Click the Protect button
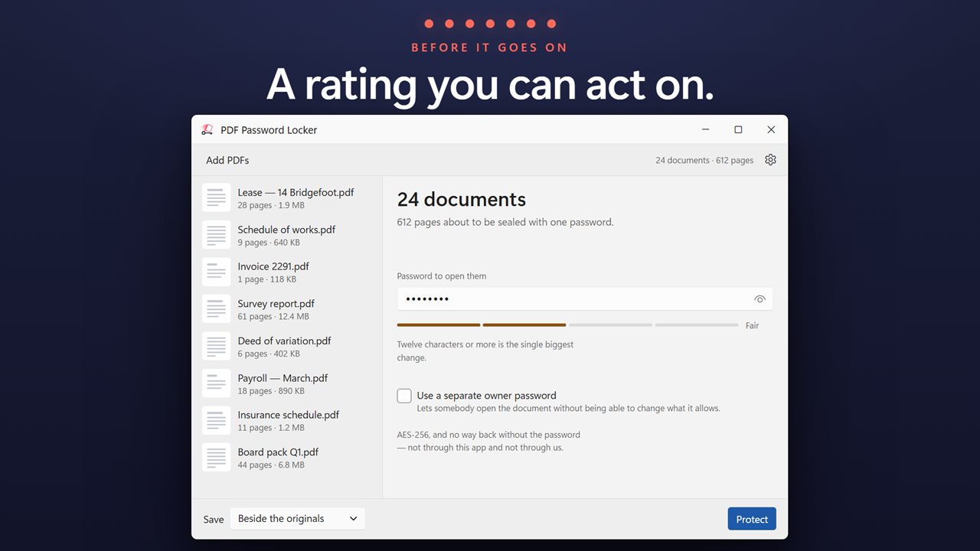 752,519
